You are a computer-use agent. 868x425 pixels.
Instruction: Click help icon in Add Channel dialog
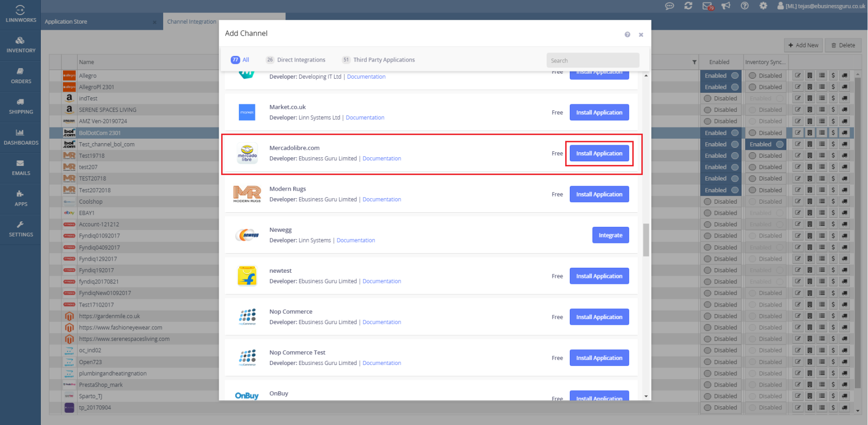tap(627, 34)
